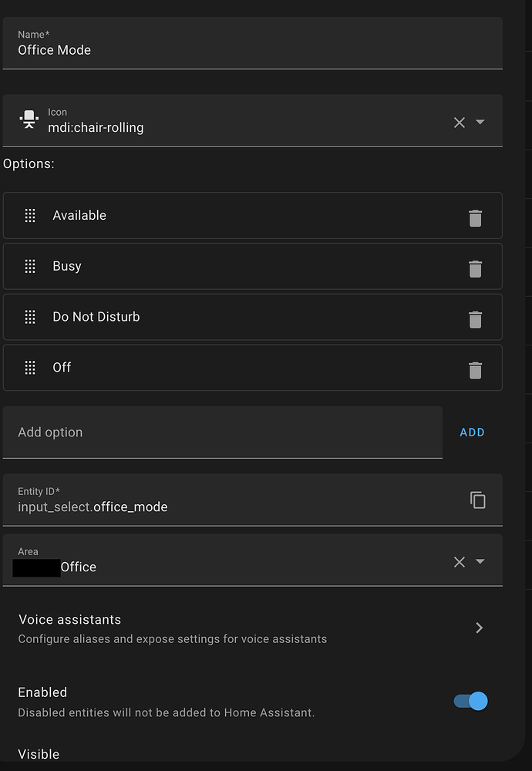Image resolution: width=532 pixels, height=771 pixels.
Task: Click the drag handle beside Busy
Action: pyautogui.click(x=29, y=266)
